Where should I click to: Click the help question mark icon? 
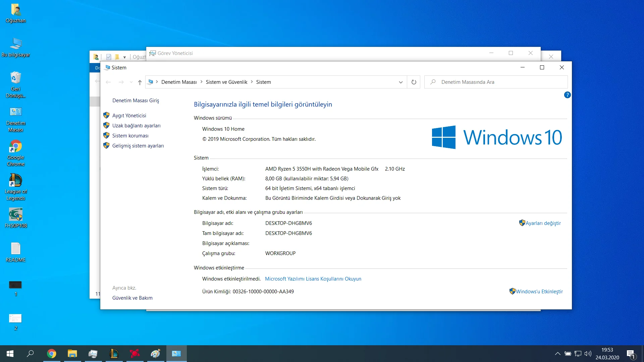pos(567,95)
